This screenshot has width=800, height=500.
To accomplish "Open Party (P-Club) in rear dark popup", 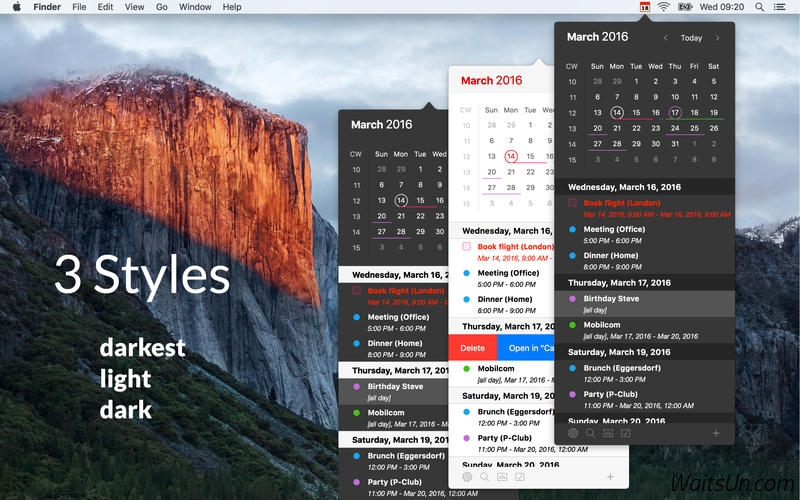I will click(x=393, y=487).
